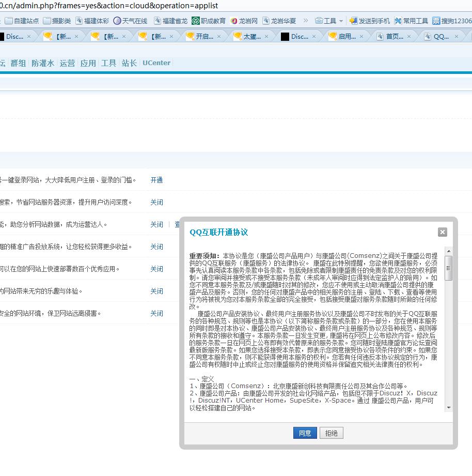Screen dimensions: 472x476
Task: Close the 太蛋... browser tab
Action: click(266, 37)
